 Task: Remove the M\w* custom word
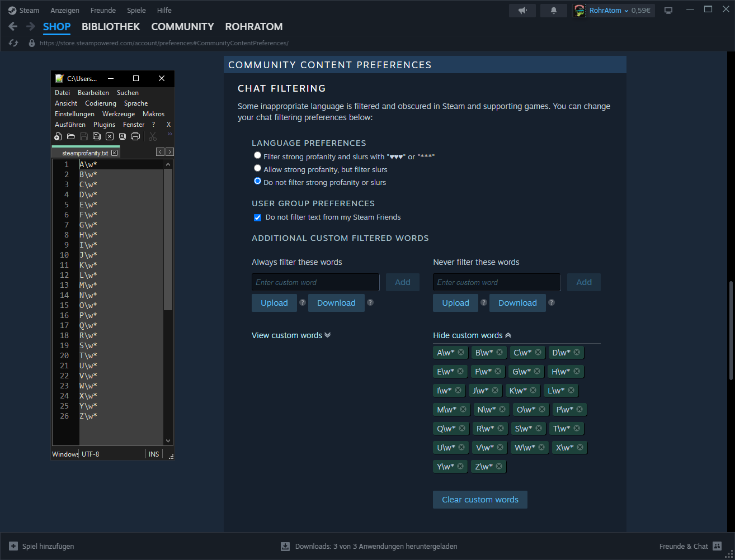[x=463, y=409]
